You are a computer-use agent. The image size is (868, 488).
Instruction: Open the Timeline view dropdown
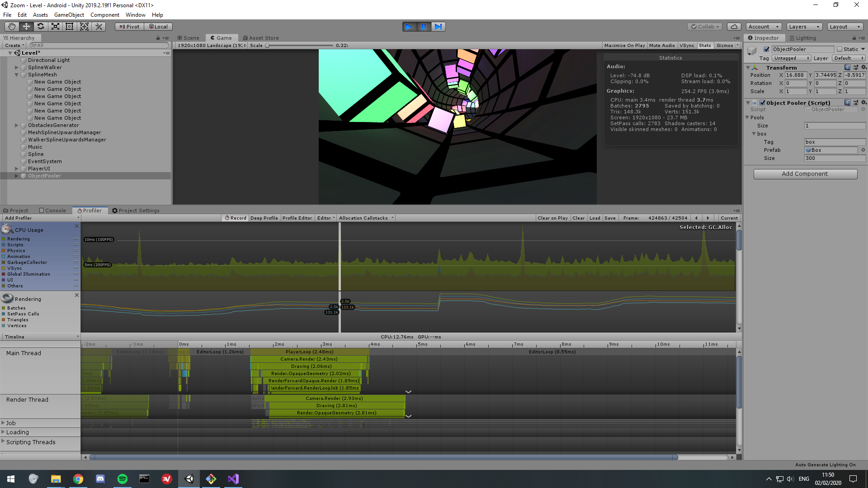41,337
